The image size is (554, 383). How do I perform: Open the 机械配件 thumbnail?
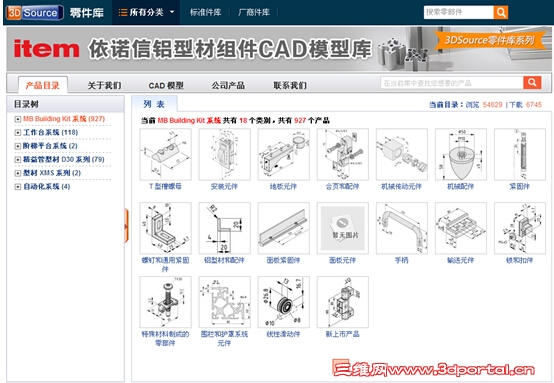(x=461, y=154)
